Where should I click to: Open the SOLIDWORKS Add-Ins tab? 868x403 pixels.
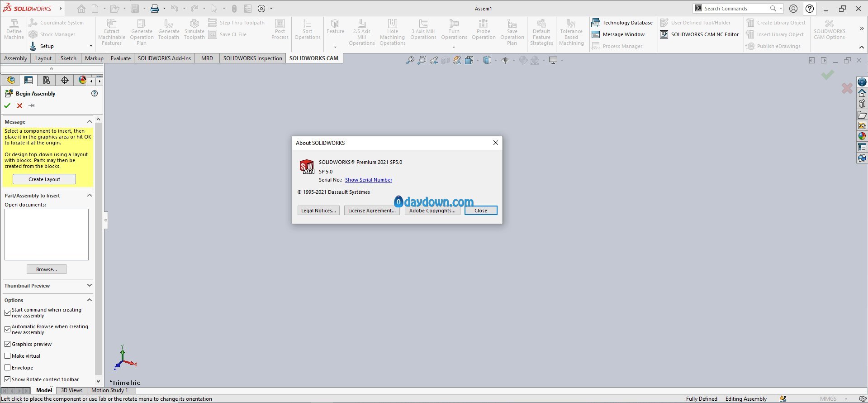pos(164,58)
